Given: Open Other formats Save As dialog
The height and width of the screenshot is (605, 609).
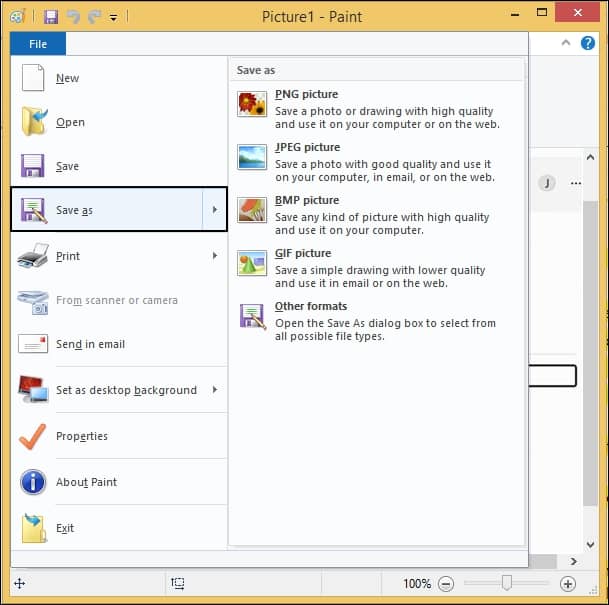Looking at the screenshot, I should [377, 321].
